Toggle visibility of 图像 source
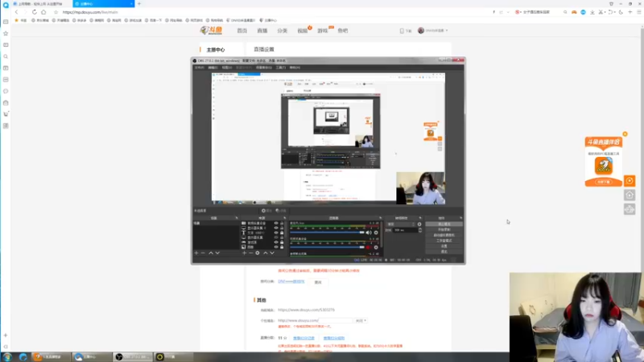The image size is (644, 362). [x=276, y=247]
